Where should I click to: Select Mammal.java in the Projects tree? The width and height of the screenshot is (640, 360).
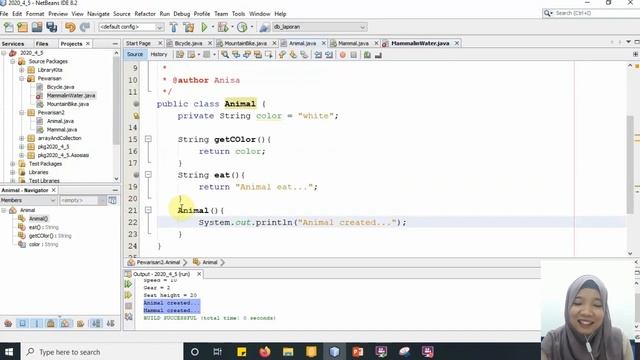(x=62, y=129)
